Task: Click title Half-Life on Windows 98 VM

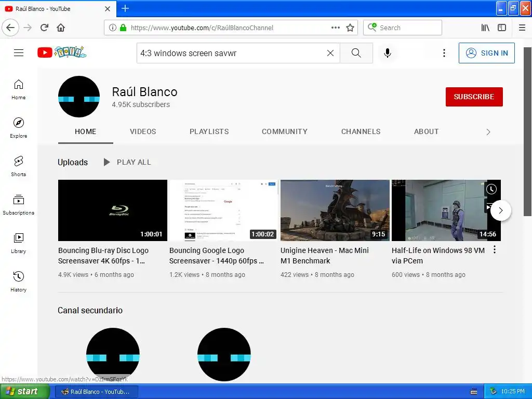Action: [438, 256]
